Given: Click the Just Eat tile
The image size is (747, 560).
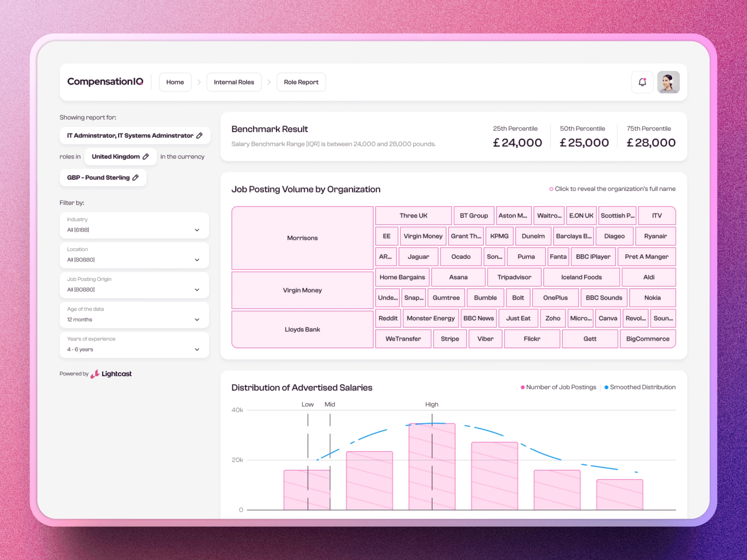Looking at the screenshot, I should click(x=518, y=318).
